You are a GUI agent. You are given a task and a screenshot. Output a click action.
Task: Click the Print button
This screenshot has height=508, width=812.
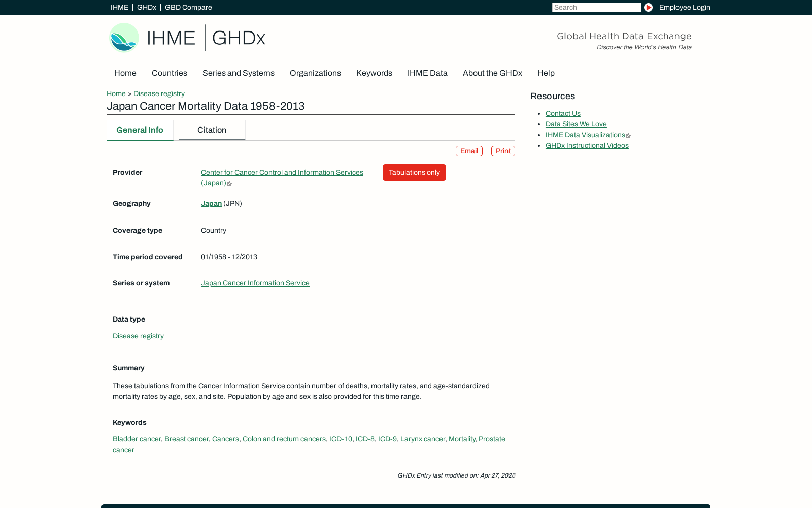click(x=503, y=151)
